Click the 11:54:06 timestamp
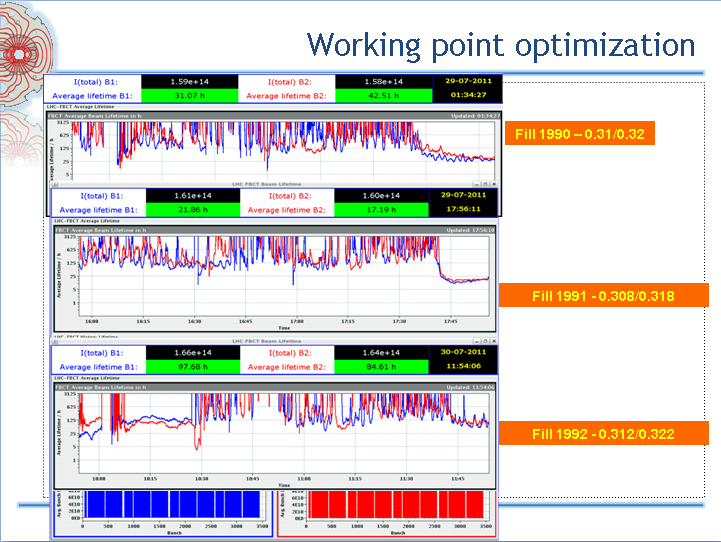Viewport: 721px width, 542px height. (463, 366)
